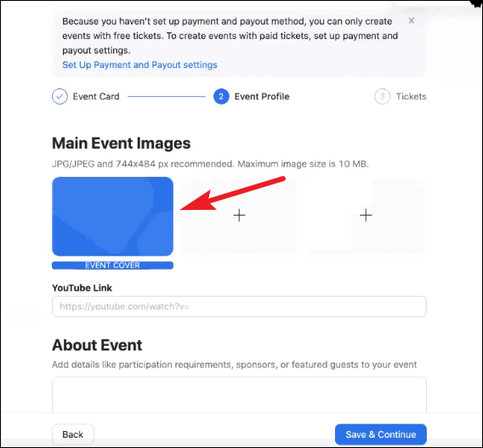The image size is (483, 448).
Task: Focus the YouTube Link input field
Action: coord(239,306)
